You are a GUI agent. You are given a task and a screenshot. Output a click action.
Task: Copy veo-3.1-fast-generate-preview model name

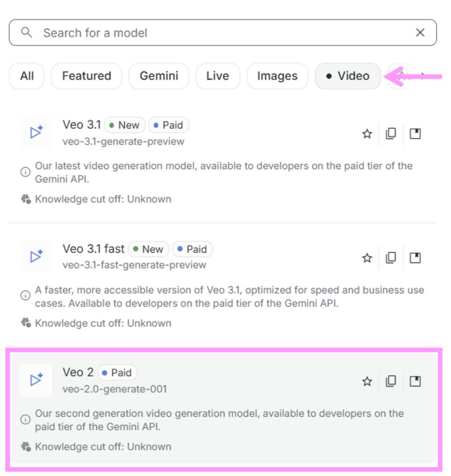point(391,258)
